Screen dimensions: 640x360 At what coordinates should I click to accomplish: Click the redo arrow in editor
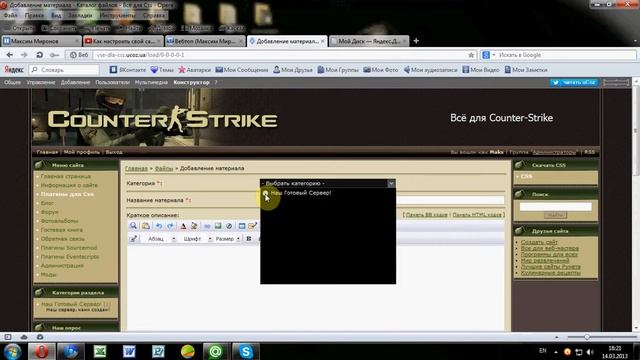tap(170, 226)
